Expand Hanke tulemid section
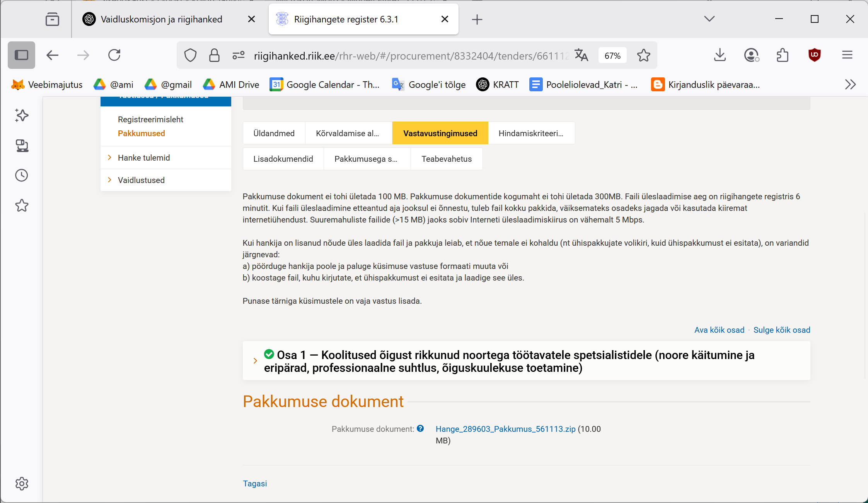This screenshot has width=868, height=503. (165, 157)
